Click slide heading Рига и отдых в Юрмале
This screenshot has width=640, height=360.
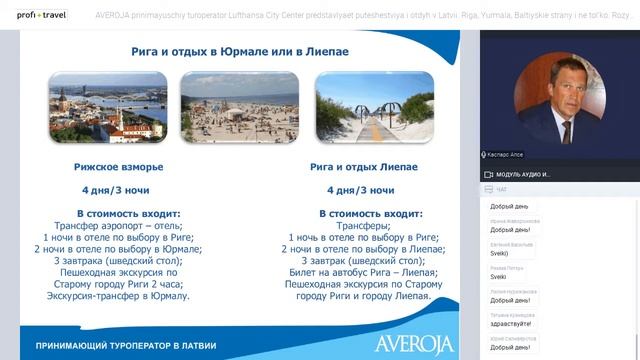tap(240, 52)
